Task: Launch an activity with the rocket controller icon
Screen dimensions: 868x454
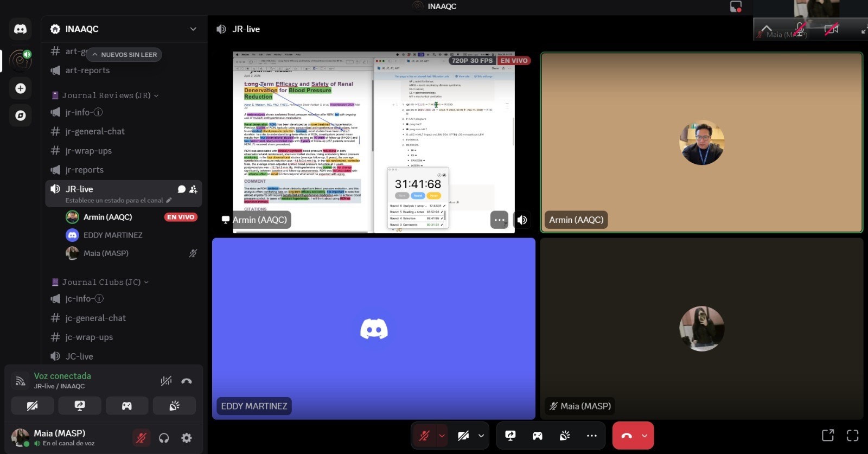Action: click(x=126, y=406)
